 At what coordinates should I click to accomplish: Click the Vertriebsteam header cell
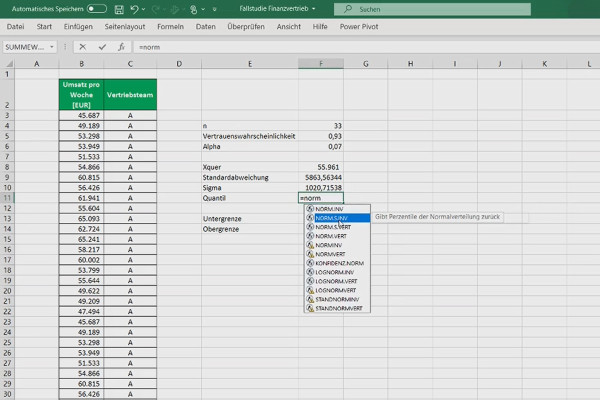[x=130, y=95]
